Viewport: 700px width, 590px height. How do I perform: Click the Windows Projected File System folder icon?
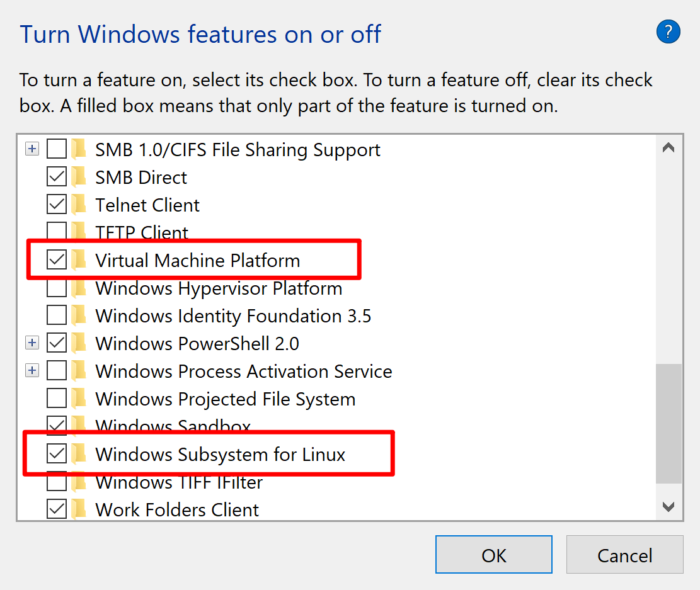click(x=79, y=399)
